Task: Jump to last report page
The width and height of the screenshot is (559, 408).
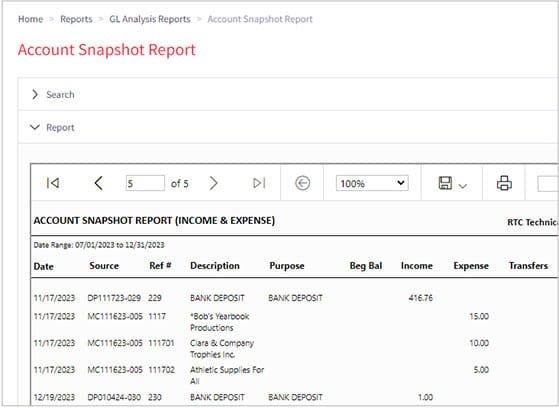Action: coord(259,183)
